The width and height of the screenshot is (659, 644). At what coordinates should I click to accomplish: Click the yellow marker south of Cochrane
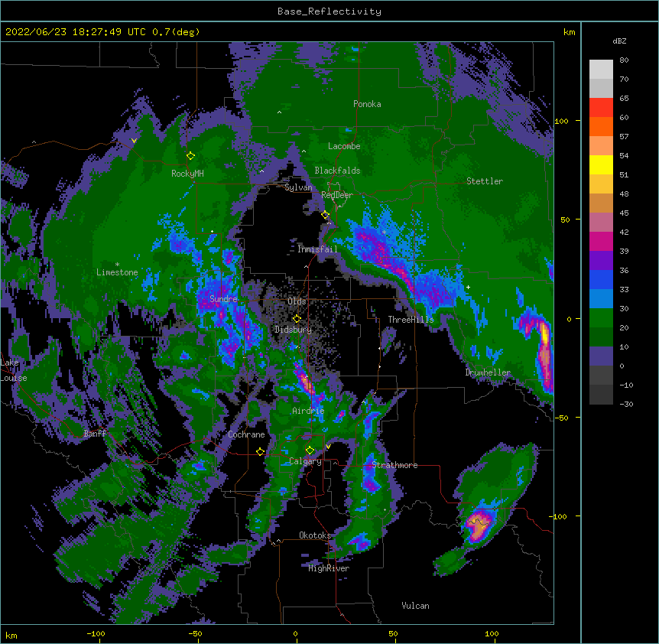260,452
